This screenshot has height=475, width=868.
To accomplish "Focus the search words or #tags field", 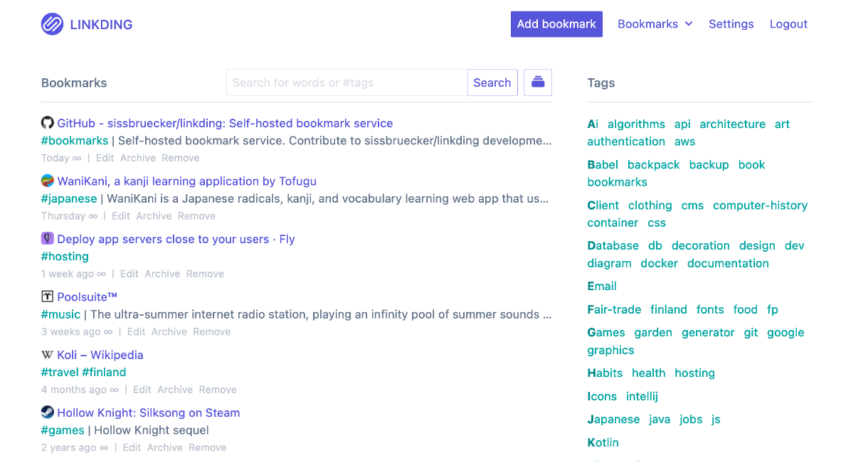I will (x=347, y=82).
